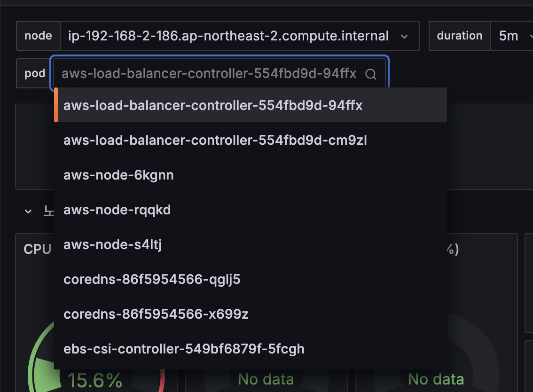Pick coredns-86f5954566-qglj5 from list
Image resolution: width=533 pixels, height=392 pixels.
point(250,279)
